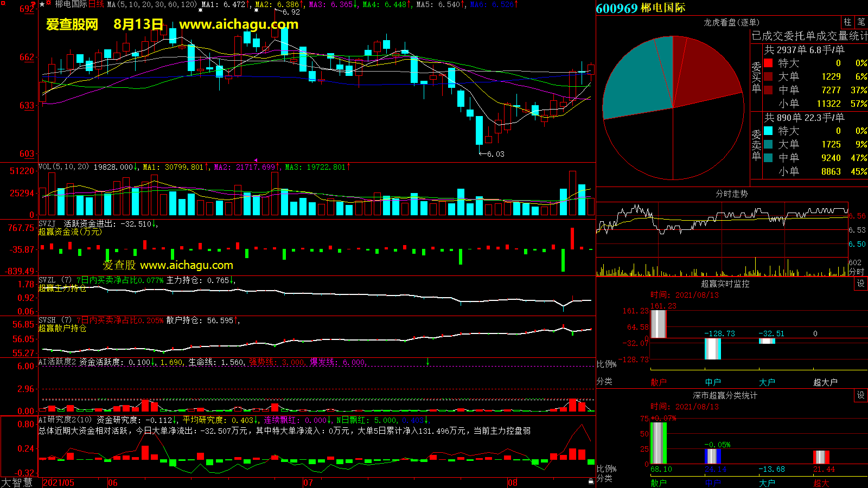Click the green down arrow in AI活跃度 panel
This screenshot has width=868, height=488.
click(427, 362)
